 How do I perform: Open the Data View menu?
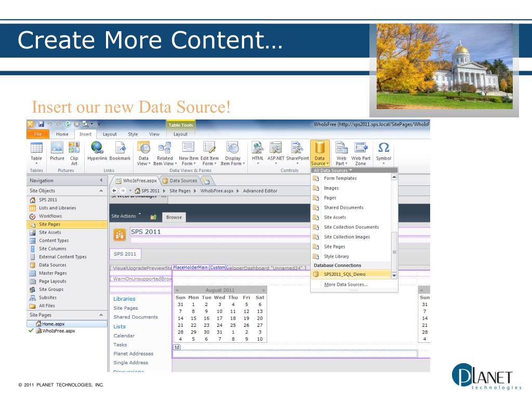click(143, 153)
